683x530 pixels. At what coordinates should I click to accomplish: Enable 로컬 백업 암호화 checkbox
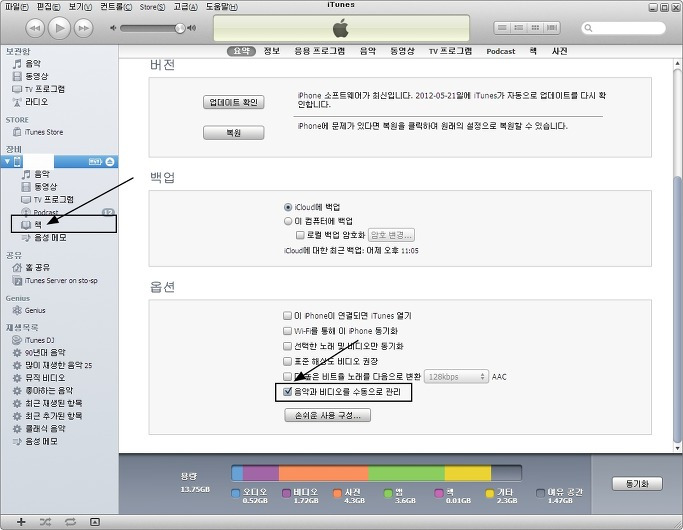coord(300,235)
